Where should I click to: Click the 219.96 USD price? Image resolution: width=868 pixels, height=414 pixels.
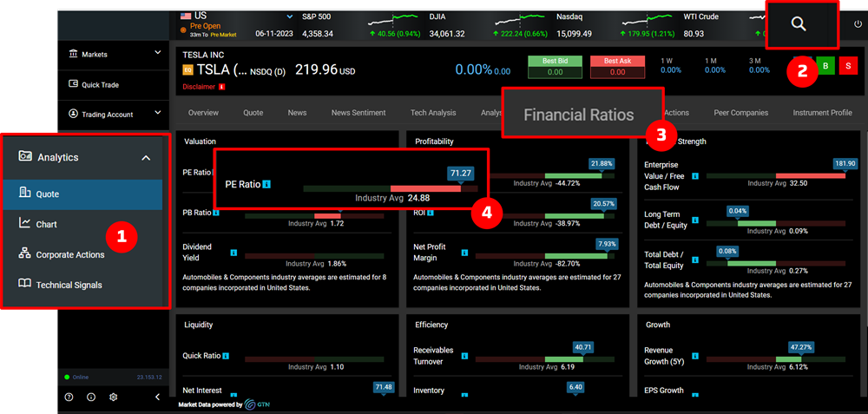[325, 70]
